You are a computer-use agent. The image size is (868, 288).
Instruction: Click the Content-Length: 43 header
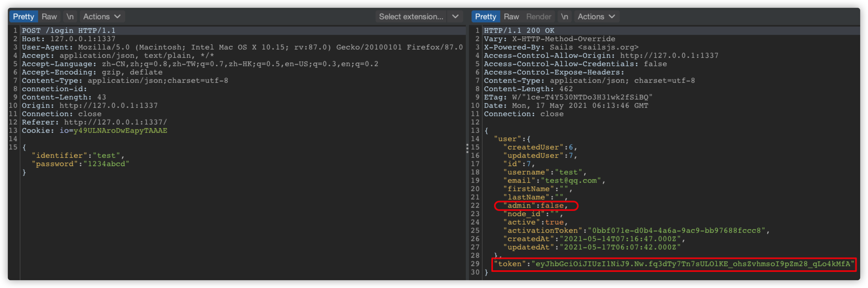64,97
